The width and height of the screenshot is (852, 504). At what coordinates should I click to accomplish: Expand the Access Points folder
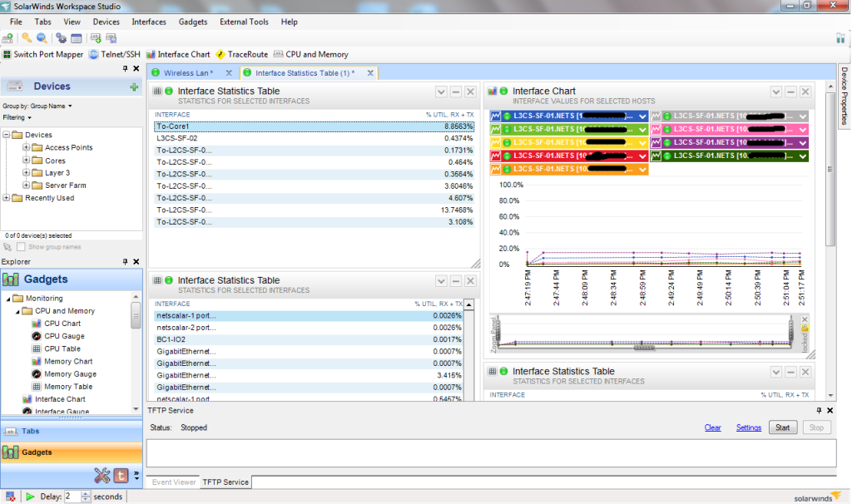[x=26, y=146]
